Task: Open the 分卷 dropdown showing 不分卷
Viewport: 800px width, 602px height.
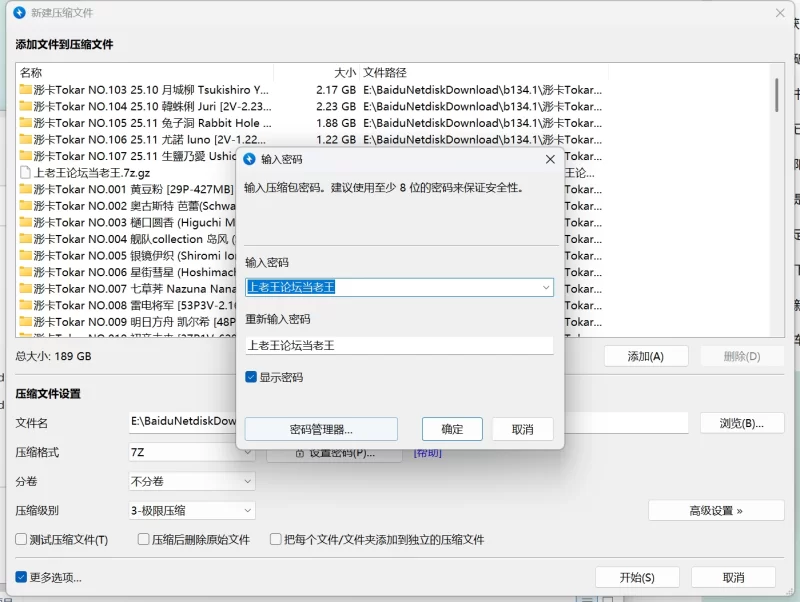Action: pos(248,481)
